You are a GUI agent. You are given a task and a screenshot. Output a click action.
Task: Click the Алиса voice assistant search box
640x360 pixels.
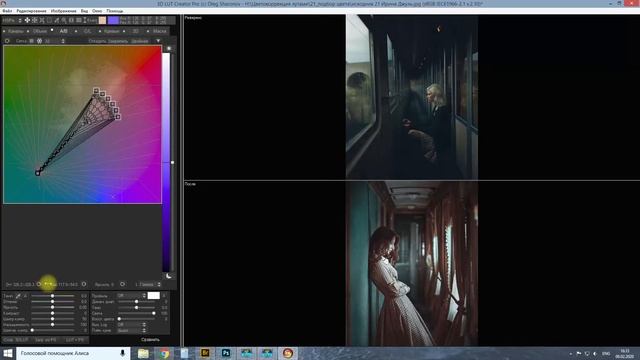73,353
